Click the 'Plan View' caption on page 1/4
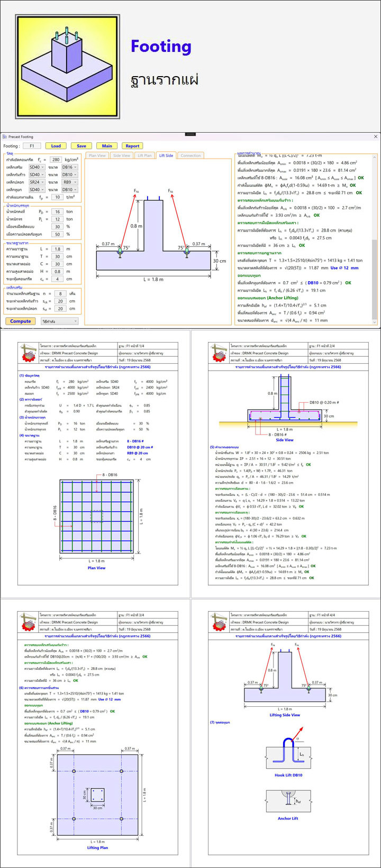Viewport: 381px width, 868px height. coord(96,568)
